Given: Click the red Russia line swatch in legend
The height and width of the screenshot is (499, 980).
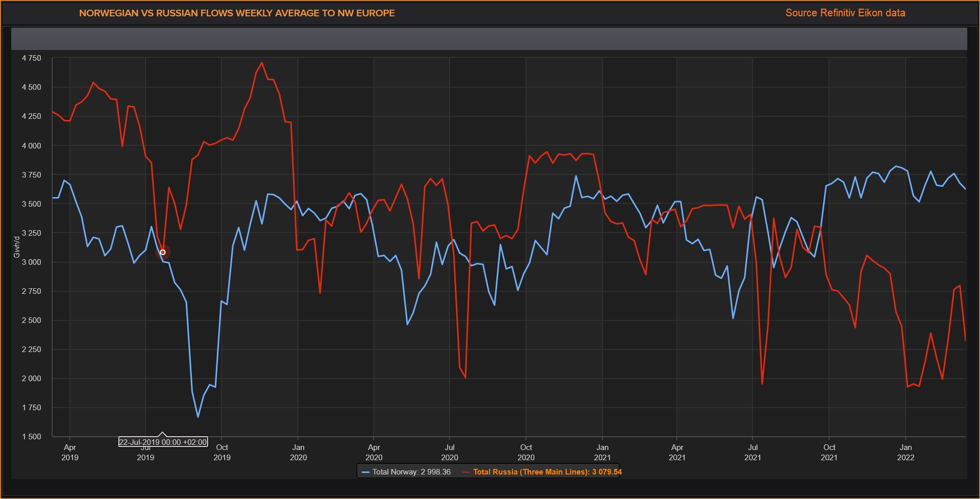Looking at the screenshot, I should [466, 472].
